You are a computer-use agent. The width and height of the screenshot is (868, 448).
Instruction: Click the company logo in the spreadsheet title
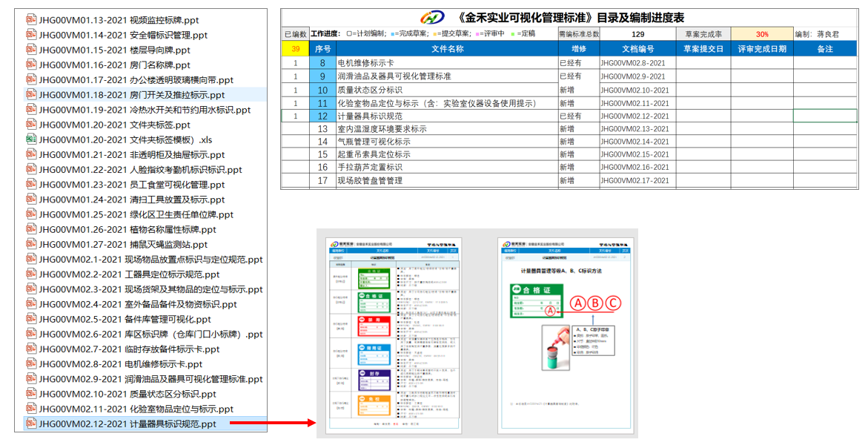tap(432, 17)
